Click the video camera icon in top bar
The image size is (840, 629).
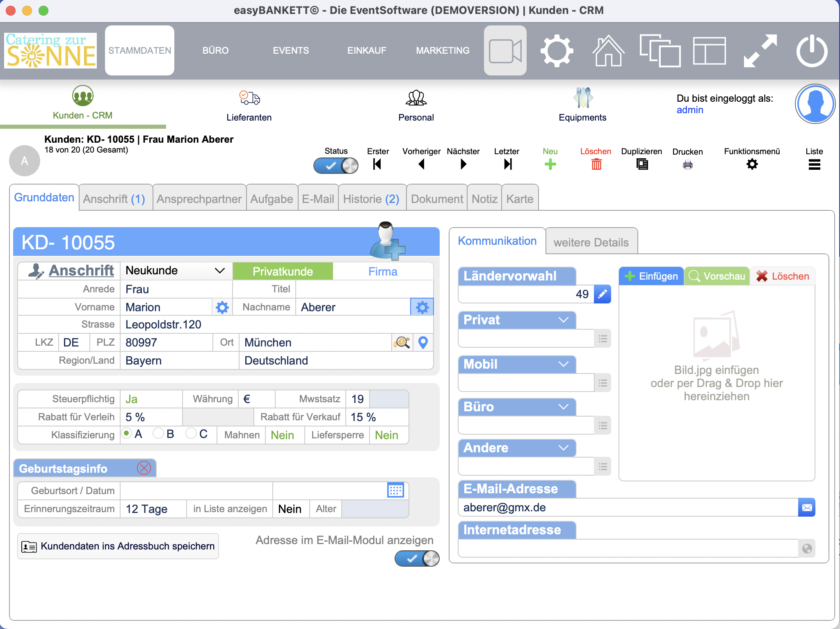tap(505, 51)
